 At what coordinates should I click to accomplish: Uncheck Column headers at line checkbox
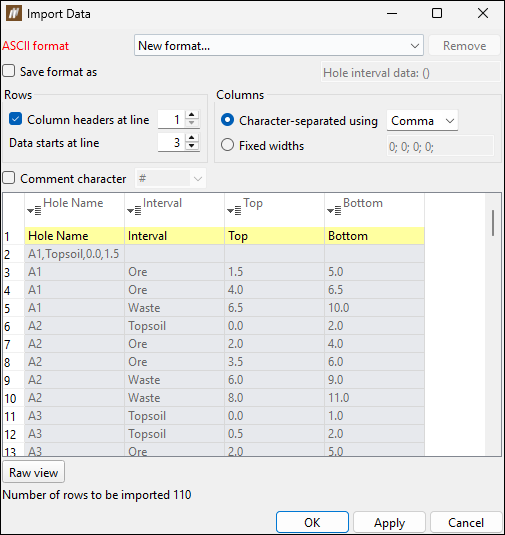click(x=15, y=119)
